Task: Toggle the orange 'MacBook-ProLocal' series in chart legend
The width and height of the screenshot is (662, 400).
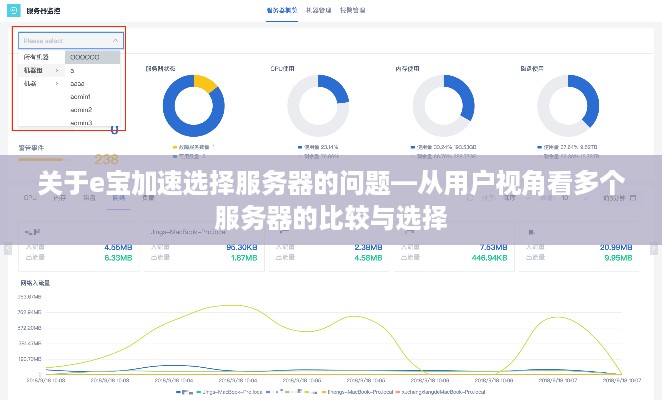Action: [x=357, y=392]
